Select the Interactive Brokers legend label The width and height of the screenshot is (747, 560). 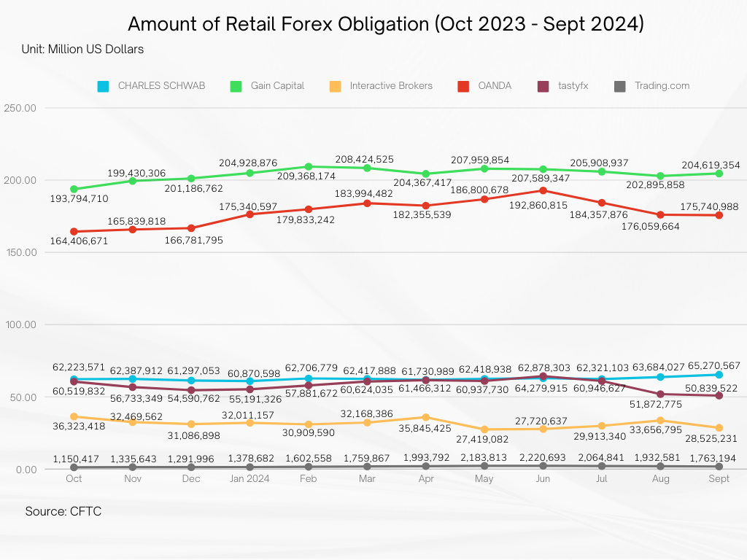[x=391, y=86]
